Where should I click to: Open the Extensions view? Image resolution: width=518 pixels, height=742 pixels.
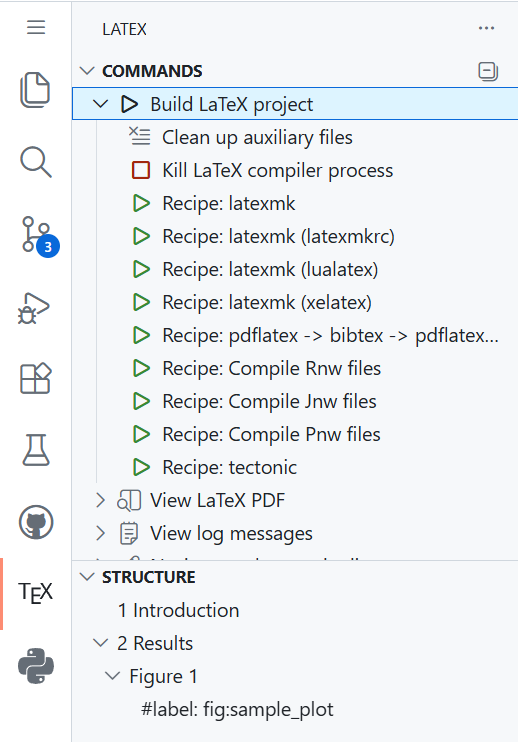coord(35,379)
